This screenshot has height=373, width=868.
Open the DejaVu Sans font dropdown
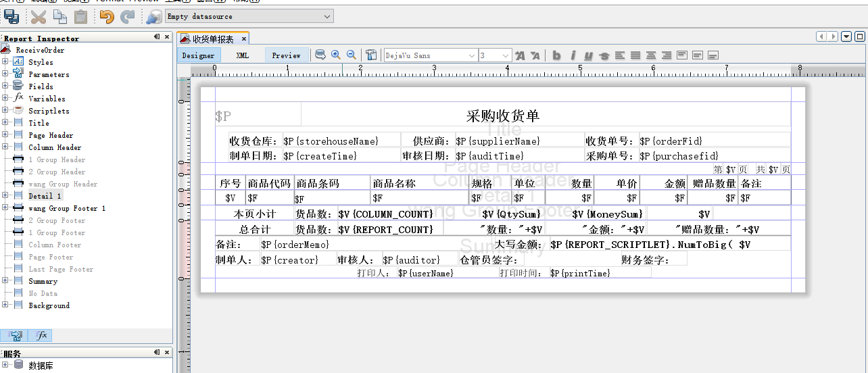430,55
